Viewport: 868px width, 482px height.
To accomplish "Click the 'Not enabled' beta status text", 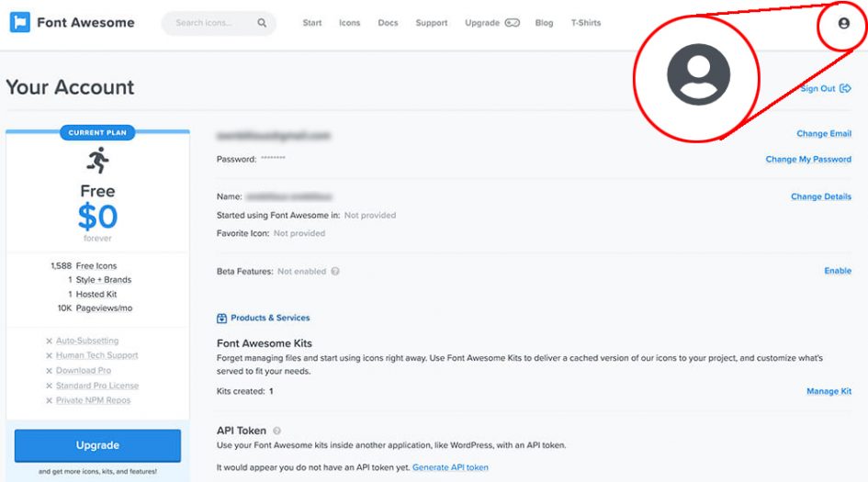I will (x=301, y=271).
